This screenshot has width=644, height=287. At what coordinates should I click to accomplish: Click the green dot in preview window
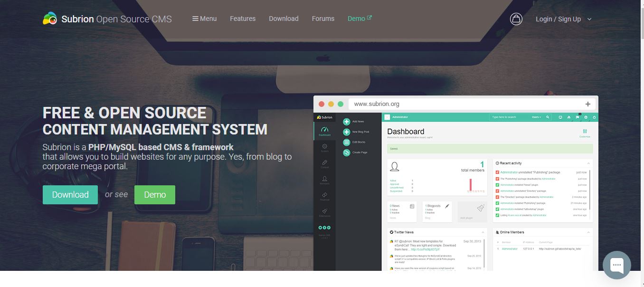click(341, 104)
